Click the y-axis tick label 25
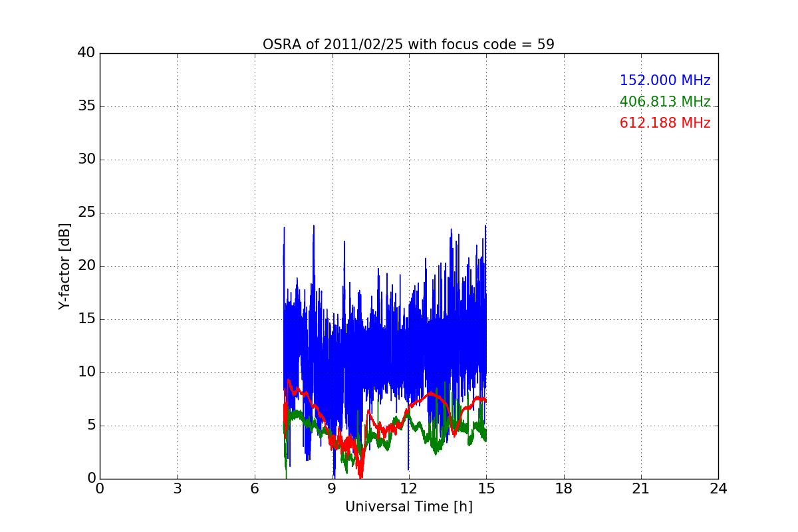Viewport: 798px width, 532px height. click(x=86, y=213)
